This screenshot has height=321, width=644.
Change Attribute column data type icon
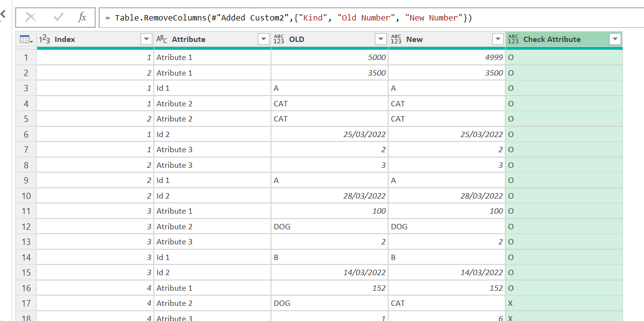(162, 40)
